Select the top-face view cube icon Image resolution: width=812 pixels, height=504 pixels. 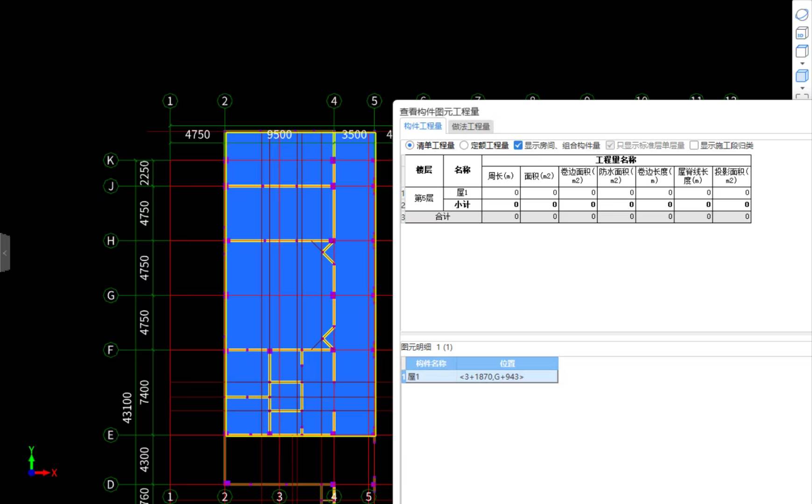click(802, 51)
